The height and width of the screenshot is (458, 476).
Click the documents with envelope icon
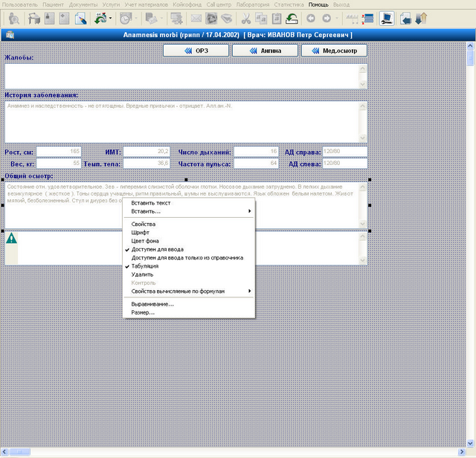(x=151, y=19)
